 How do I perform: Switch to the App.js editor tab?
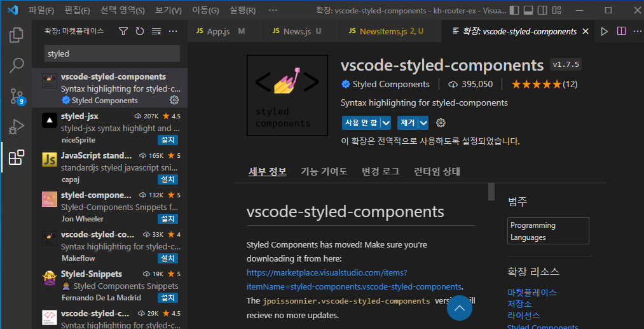(x=225, y=31)
